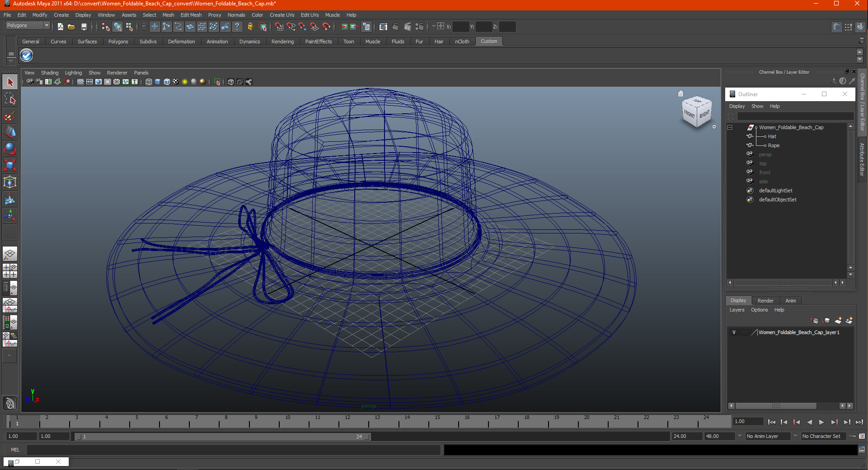Toggle textured display checker icon
868x470 pixels.
point(176,82)
